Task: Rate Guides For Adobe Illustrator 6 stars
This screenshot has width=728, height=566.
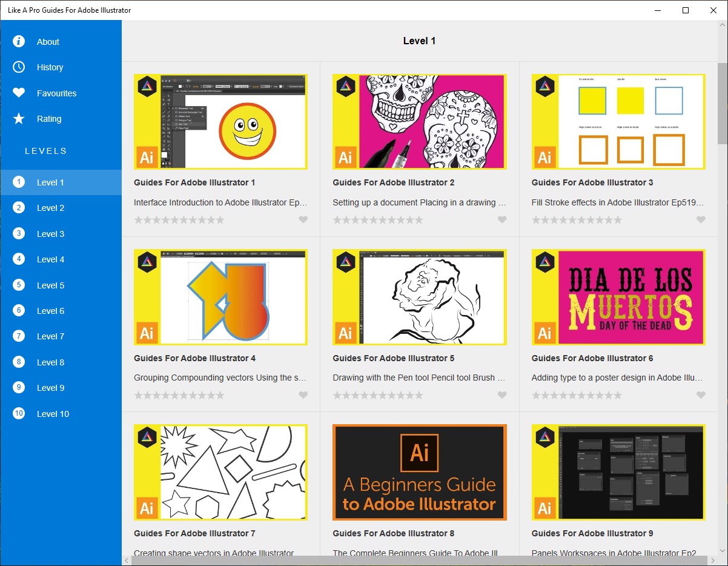Action: click(x=577, y=395)
